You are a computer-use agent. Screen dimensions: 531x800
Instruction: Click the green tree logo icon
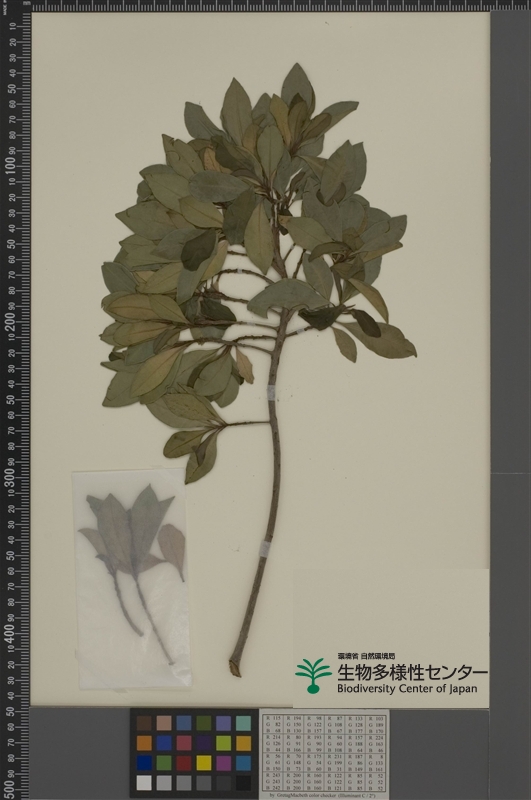pos(314,676)
